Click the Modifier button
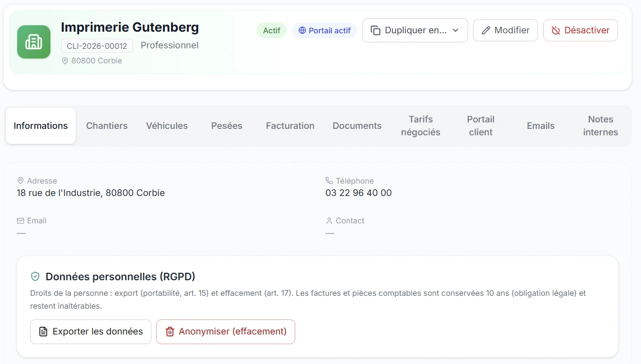 point(505,30)
